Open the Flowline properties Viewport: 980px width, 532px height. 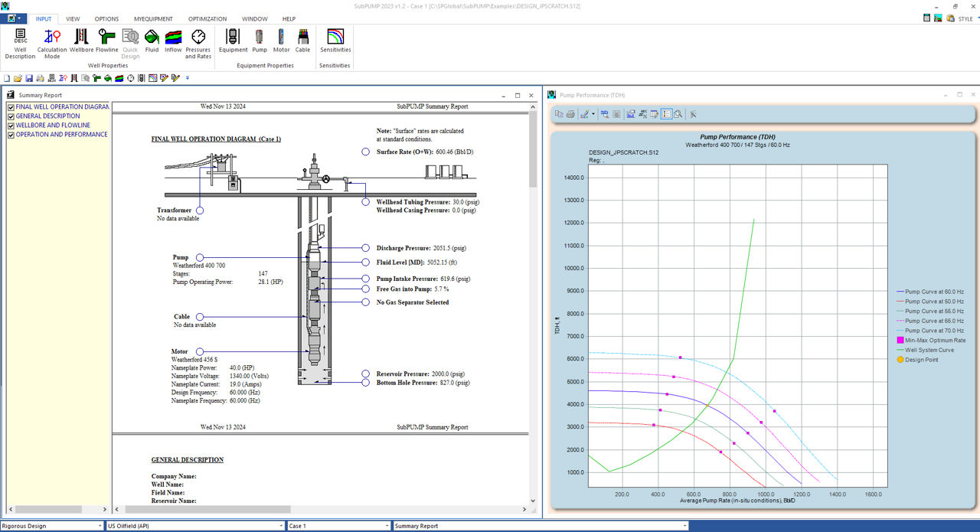point(107,41)
